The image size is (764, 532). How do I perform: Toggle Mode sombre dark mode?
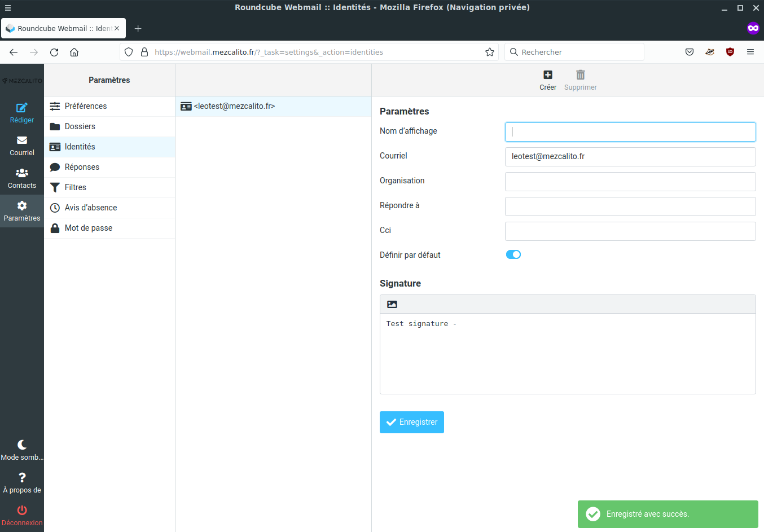[22, 450]
